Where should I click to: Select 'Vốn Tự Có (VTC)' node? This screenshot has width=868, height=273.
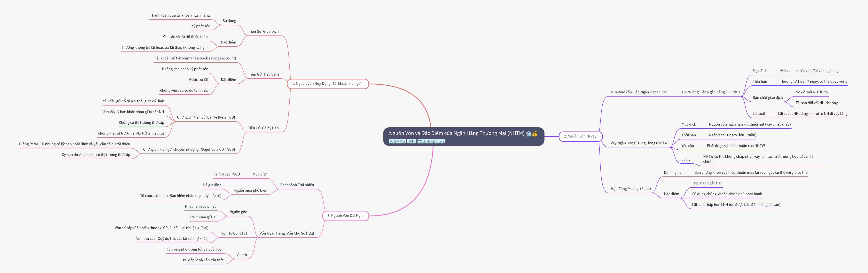coord(234,233)
